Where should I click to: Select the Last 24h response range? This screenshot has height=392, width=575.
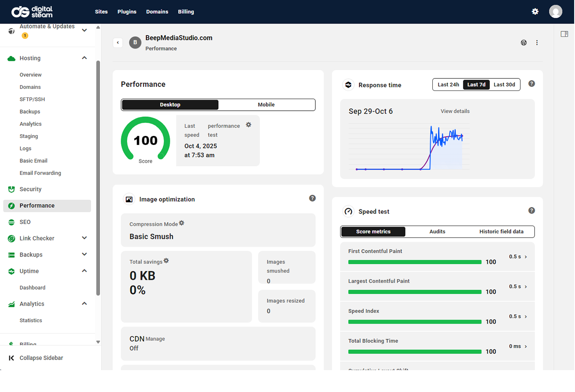click(x=448, y=85)
